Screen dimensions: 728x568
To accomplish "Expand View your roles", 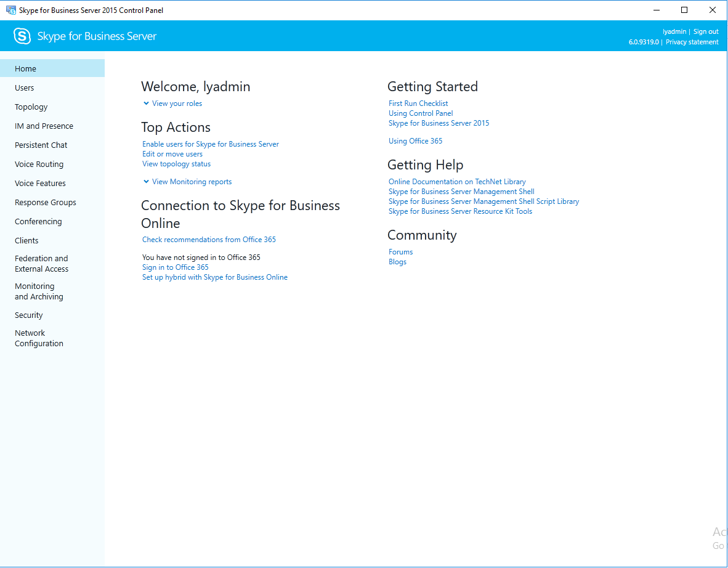I will tap(172, 103).
